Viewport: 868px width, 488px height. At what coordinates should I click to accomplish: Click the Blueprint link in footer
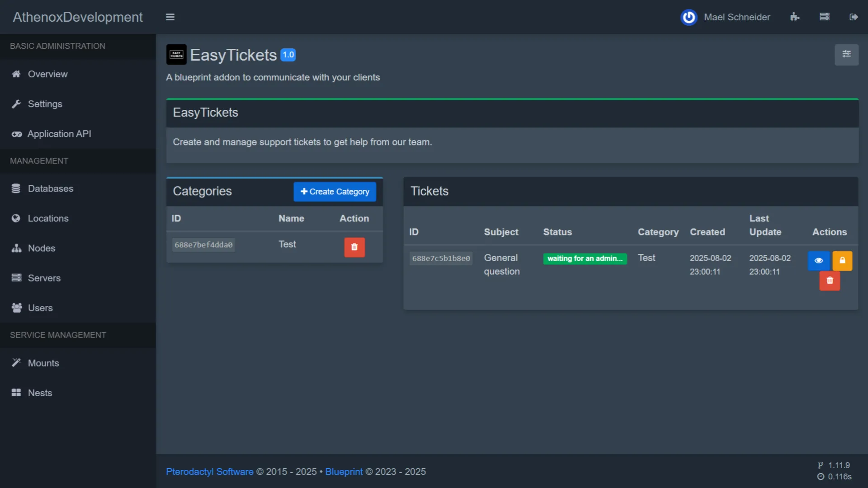[344, 471]
